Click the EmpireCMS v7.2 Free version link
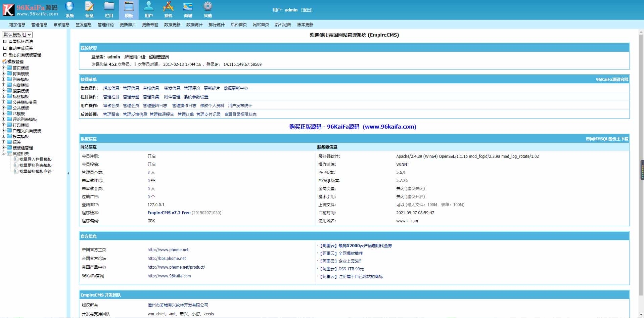The image size is (644, 318). (169, 213)
